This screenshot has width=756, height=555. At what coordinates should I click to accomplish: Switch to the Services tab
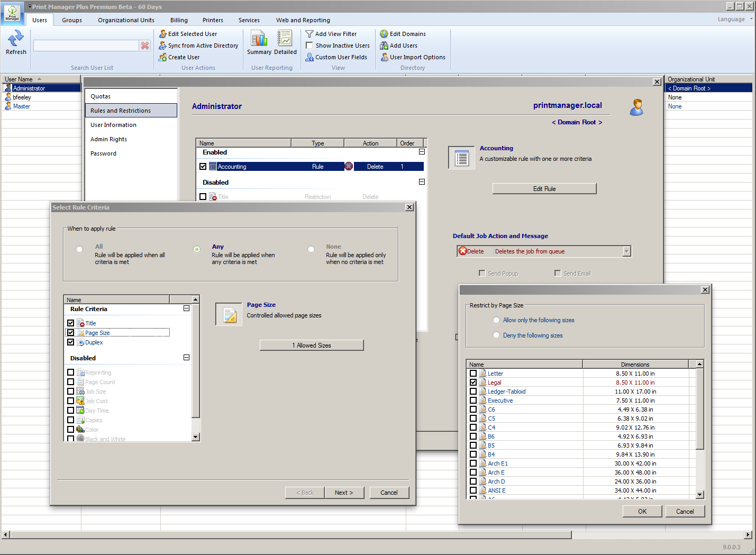[x=249, y=20]
